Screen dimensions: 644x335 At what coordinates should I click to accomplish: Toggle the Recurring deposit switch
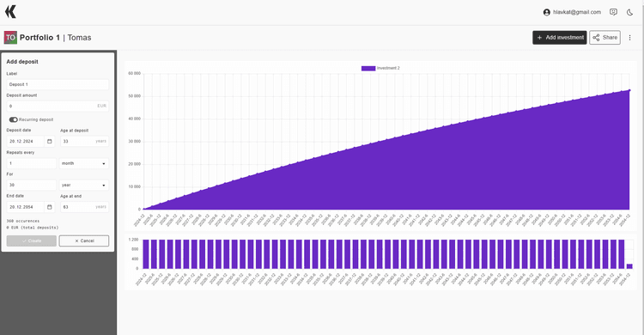(x=14, y=119)
